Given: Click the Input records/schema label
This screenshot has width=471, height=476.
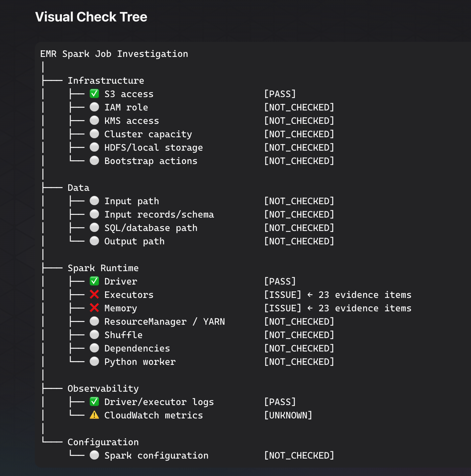Looking at the screenshot, I should tap(159, 215).
